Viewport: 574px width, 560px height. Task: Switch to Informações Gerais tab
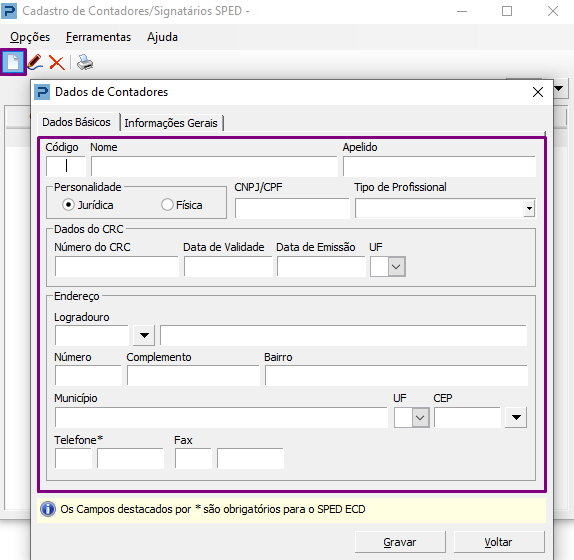[171, 123]
